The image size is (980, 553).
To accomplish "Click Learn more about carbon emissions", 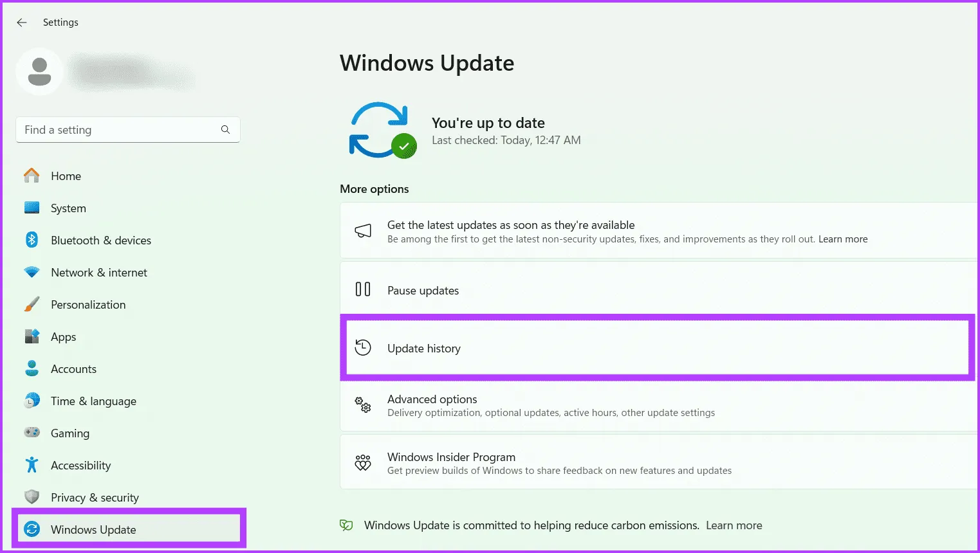I will coord(734,525).
